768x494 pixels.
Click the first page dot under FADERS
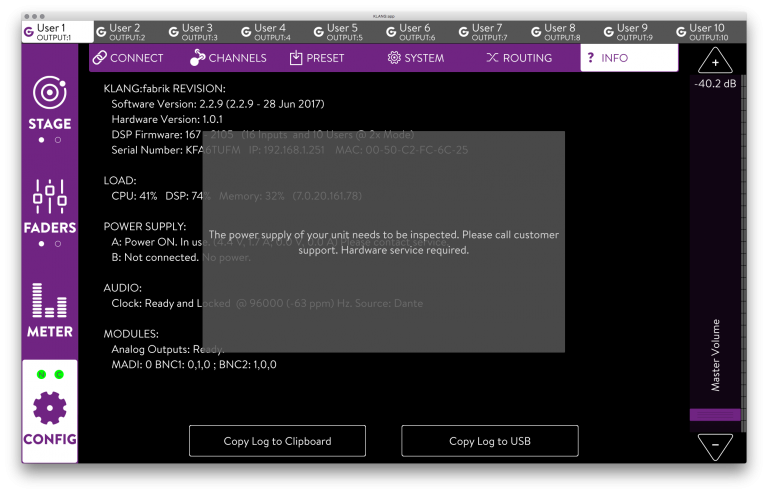[42, 244]
